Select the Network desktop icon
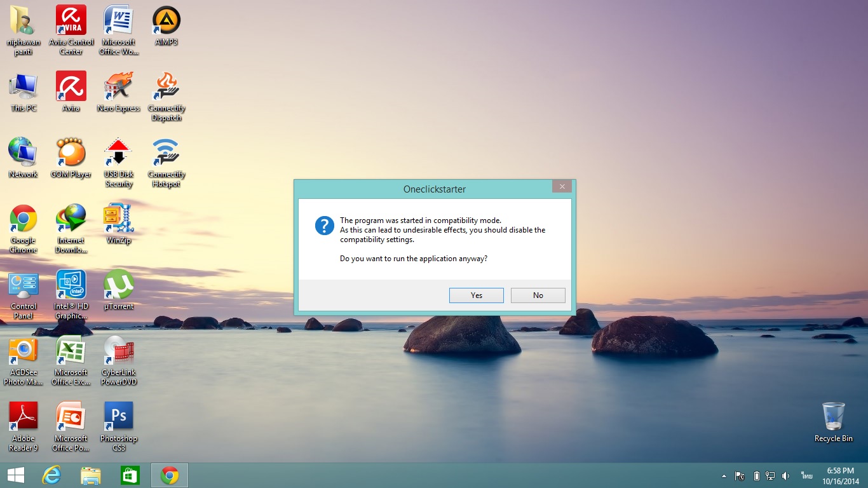Screen dimensions: 868x488 tap(24, 158)
